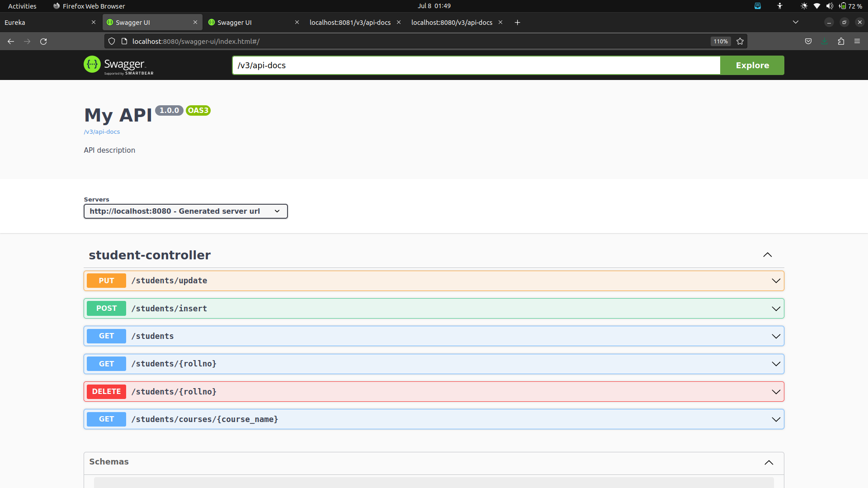Bookmark the page with the star icon
Viewport: 868px width, 488px height.
pos(740,41)
